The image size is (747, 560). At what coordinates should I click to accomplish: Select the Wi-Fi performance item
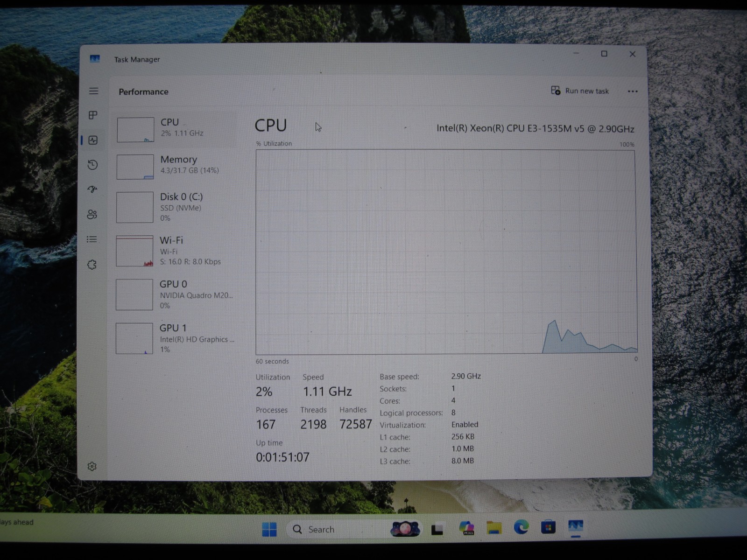pyautogui.click(x=176, y=251)
